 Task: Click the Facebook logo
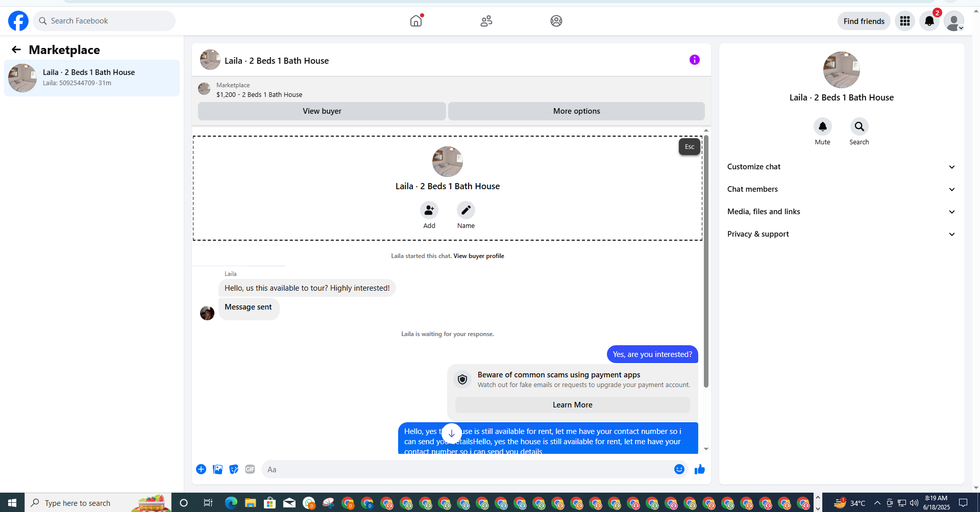point(18,21)
